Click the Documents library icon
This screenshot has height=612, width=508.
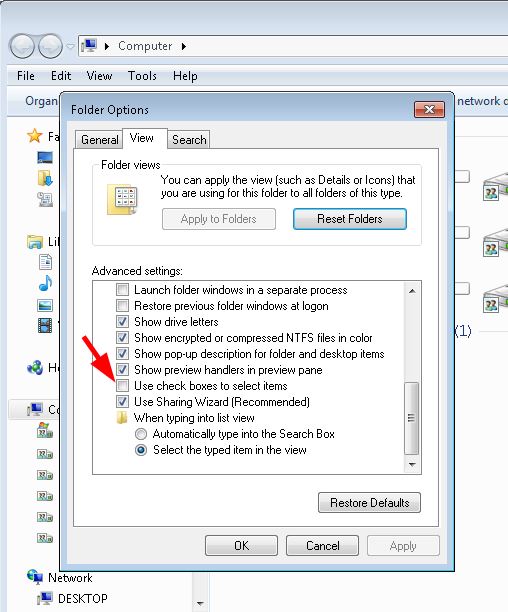(x=45, y=262)
